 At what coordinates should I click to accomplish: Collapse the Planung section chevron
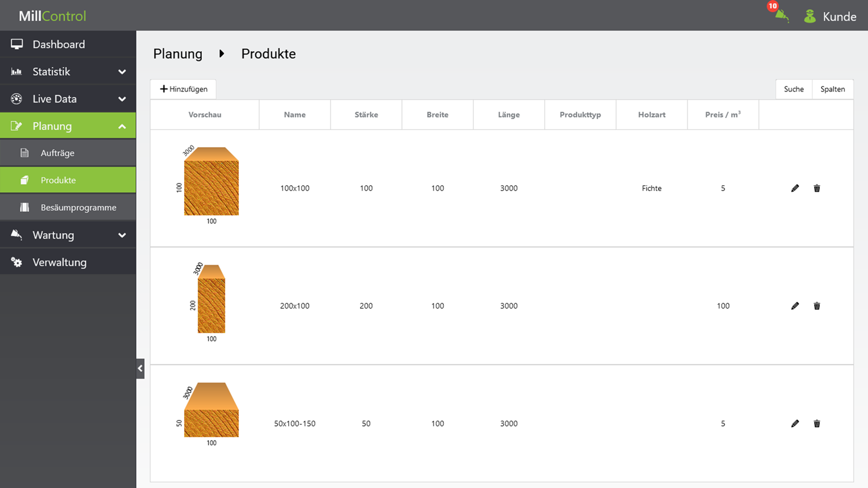tap(122, 126)
